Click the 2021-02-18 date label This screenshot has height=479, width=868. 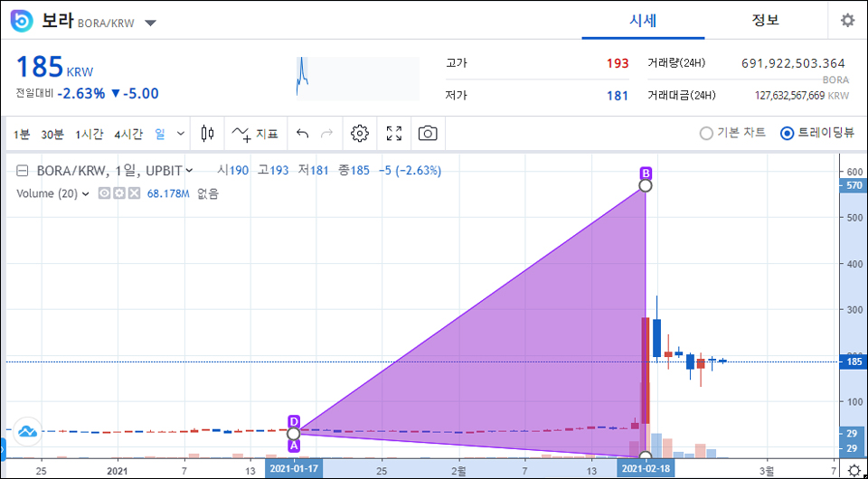click(x=646, y=468)
